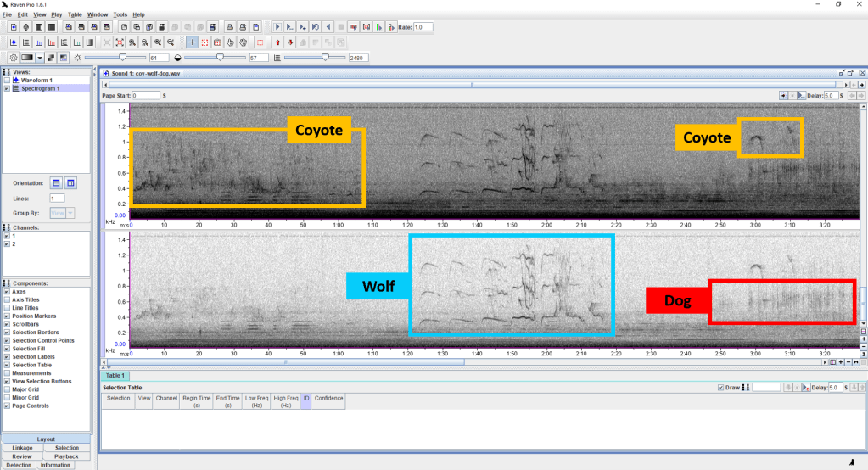This screenshot has height=470, width=868.
Task: Enable the Major Grid checkbox
Action: (x=7, y=389)
